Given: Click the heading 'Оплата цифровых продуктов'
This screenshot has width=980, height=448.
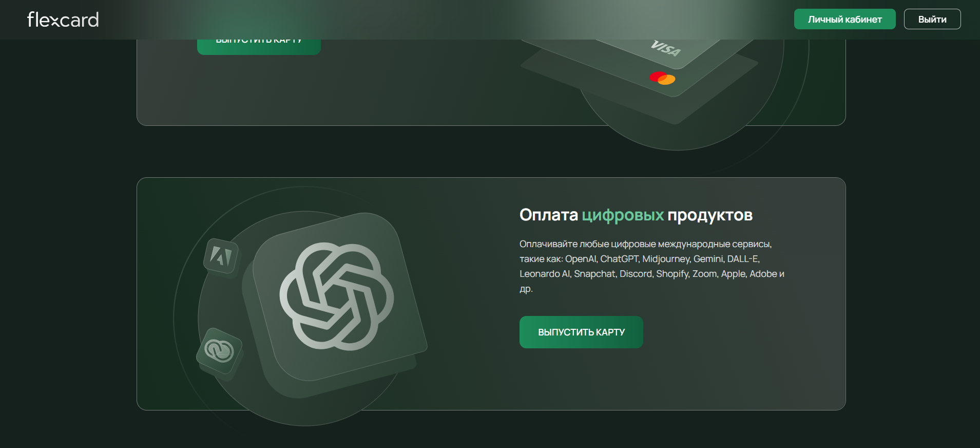Looking at the screenshot, I should [636, 215].
